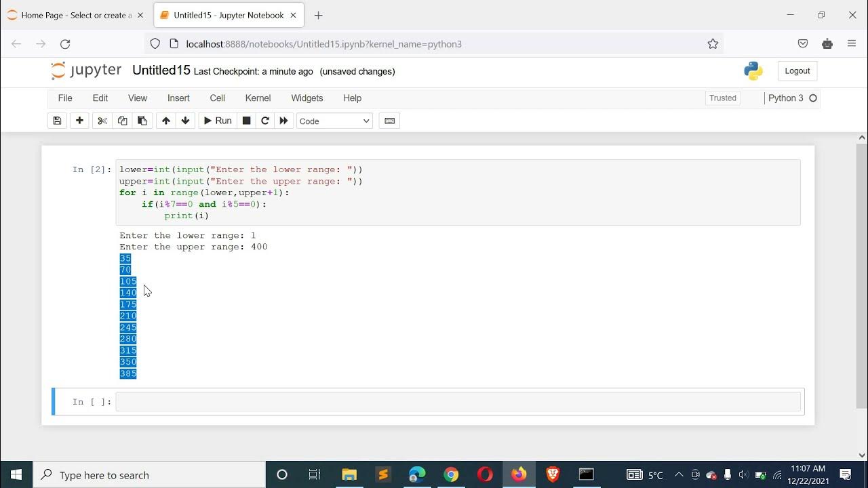868x488 pixels.
Task: Open the Widgets menu
Action: point(307,98)
